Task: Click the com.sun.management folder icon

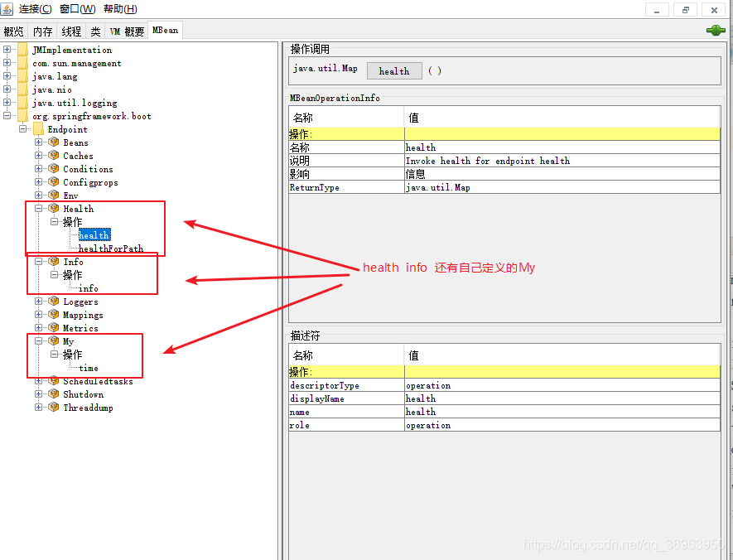Action: 22,63
